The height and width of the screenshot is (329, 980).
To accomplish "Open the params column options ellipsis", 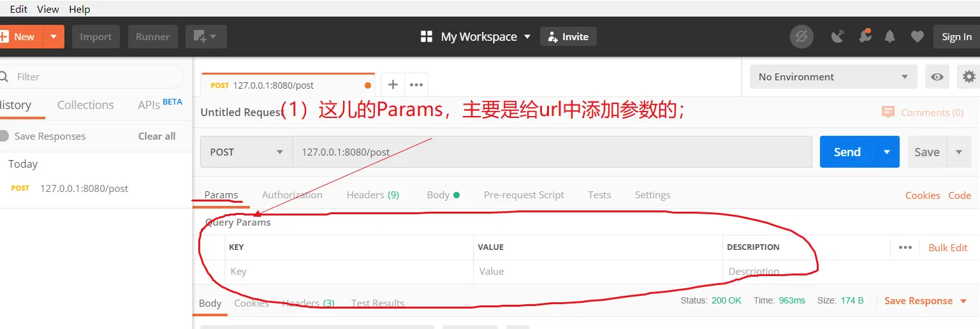I will pos(905,247).
